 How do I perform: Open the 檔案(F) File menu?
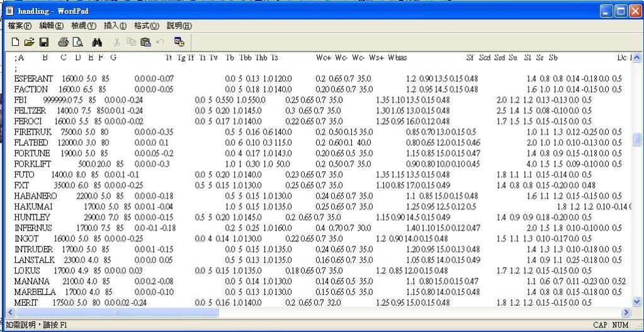click(x=21, y=25)
